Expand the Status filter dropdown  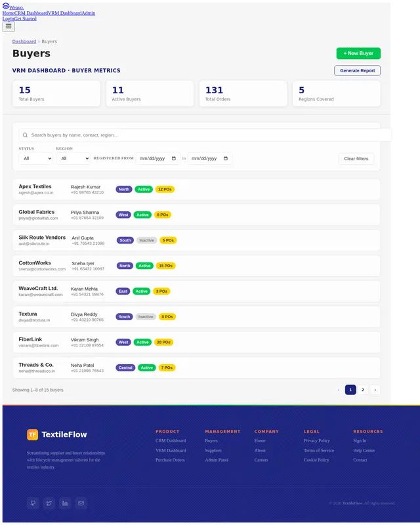tap(36, 158)
